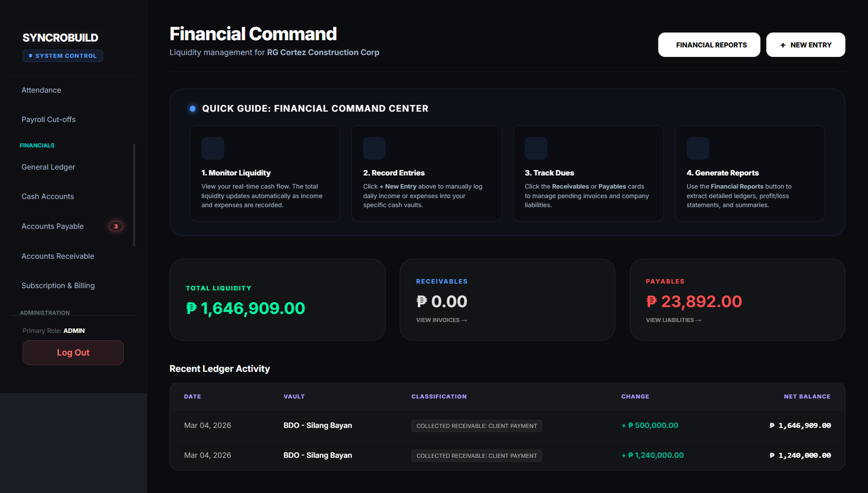This screenshot has width=868, height=493.
Task: Click the Administration section label
Action: [45, 313]
